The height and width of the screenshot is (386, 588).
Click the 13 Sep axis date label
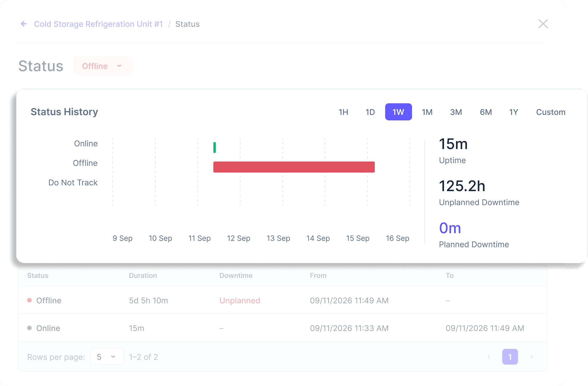click(278, 238)
